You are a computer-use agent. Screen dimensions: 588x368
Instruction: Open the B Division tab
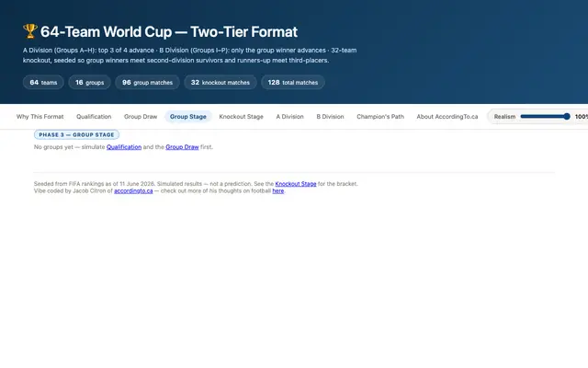coord(330,117)
